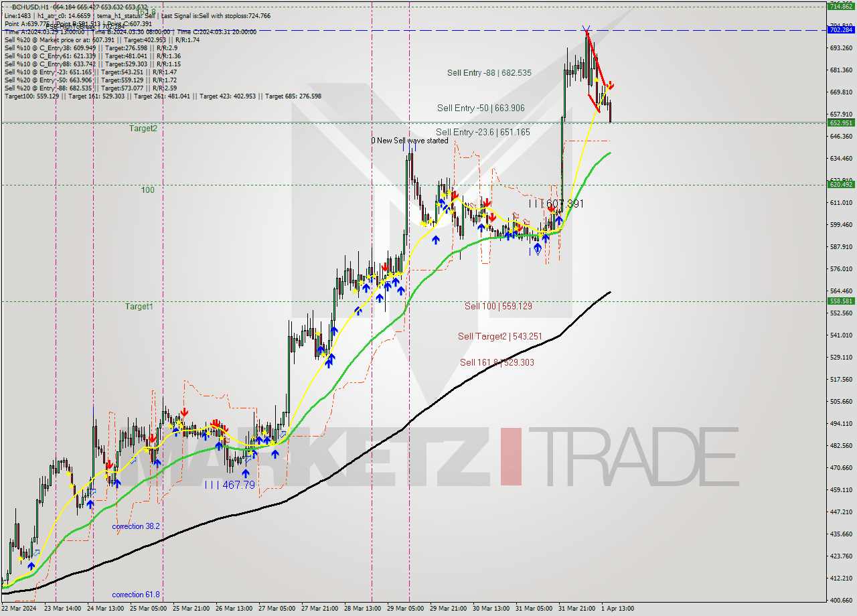The image size is (857, 616).
Task: Click the 541.020 price axis value
Action: [x=841, y=335]
